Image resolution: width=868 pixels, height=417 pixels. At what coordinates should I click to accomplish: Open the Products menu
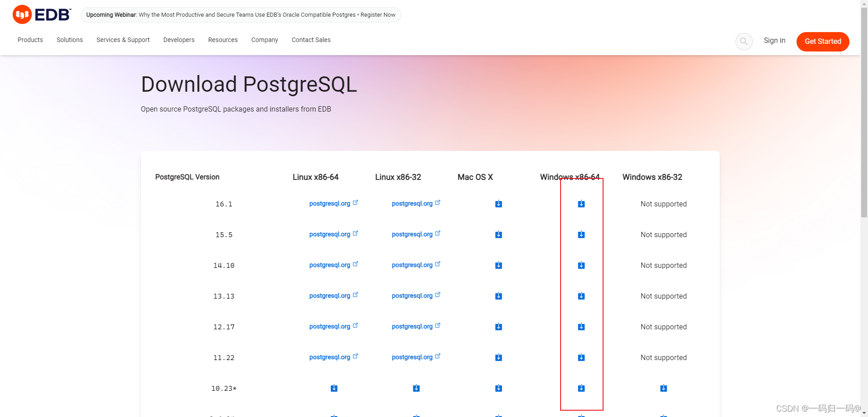click(30, 40)
